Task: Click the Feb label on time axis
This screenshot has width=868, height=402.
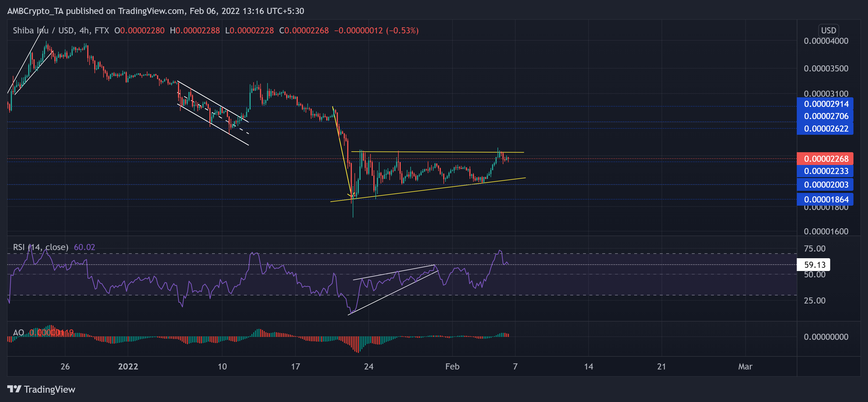Action: point(452,366)
